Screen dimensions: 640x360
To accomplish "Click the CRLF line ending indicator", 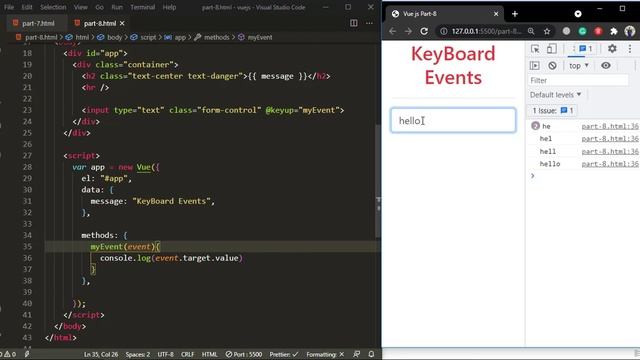I will [x=188, y=354].
